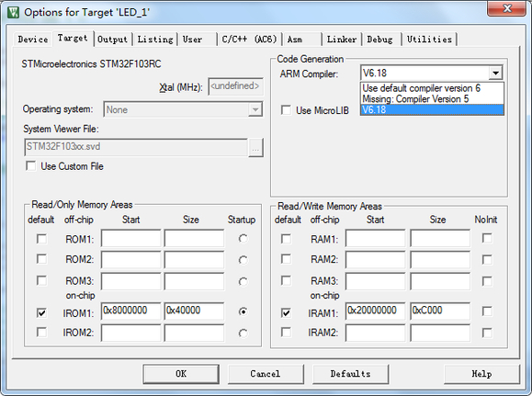Click the IRAM2 Size field

[440, 333]
